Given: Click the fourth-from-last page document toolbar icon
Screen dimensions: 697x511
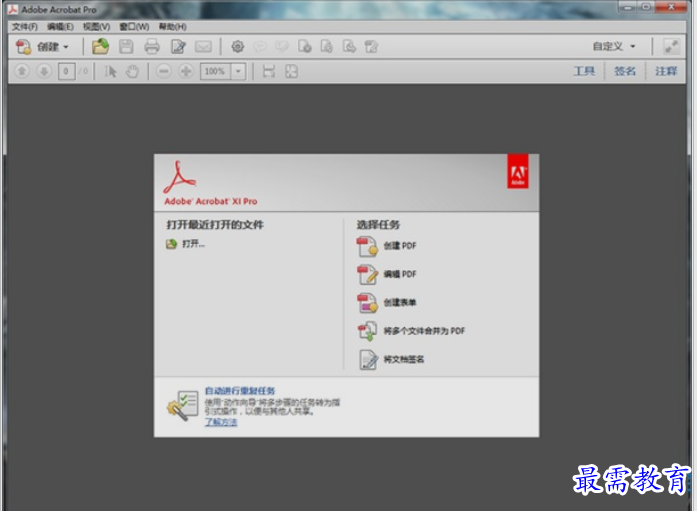Looking at the screenshot, I should pos(327,46).
